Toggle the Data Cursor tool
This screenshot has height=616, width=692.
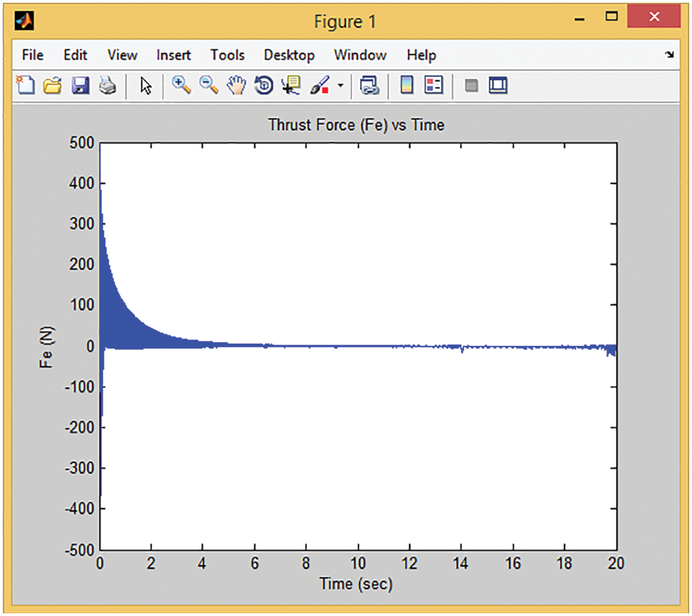(291, 85)
